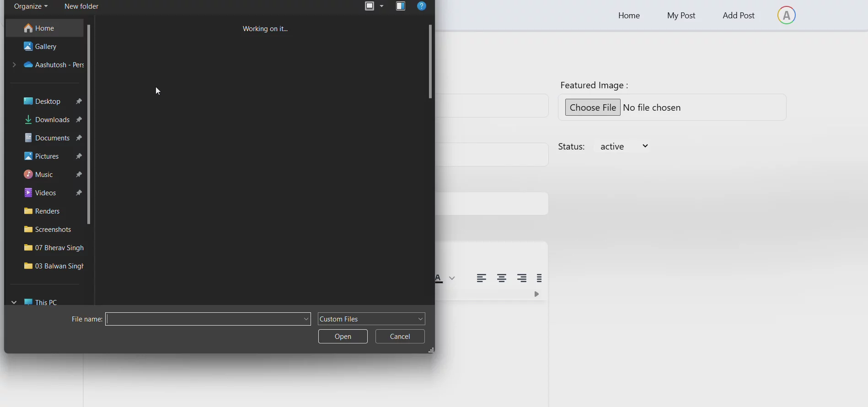Click the align right icon in editor
The width and height of the screenshot is (868, 407).
tap(522, 278)
